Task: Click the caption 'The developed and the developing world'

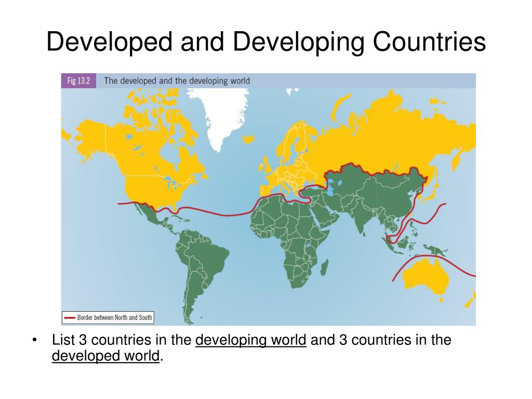Action: coord(177,81)
